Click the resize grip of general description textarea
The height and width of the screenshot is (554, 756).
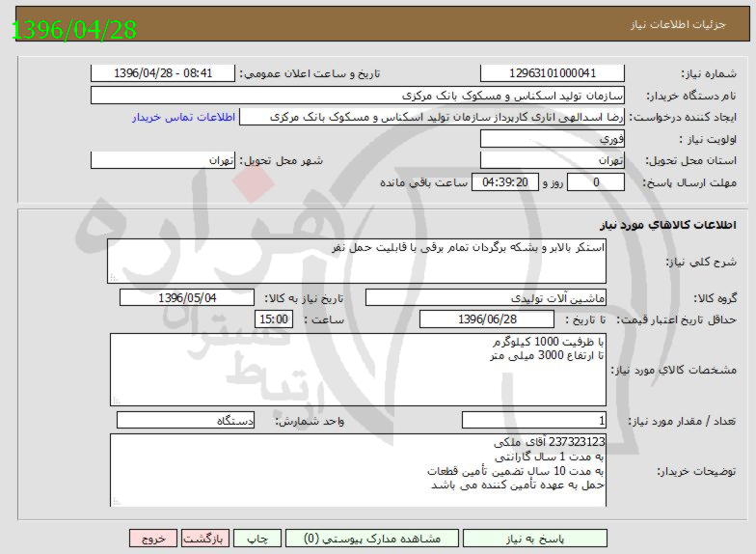[114, 278]
